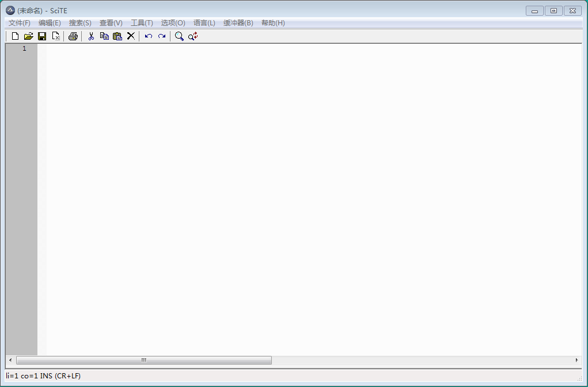This screenshot has height=387, width=588.
Task: Open Replace using the toolbar icon
Action: point(193,36)
